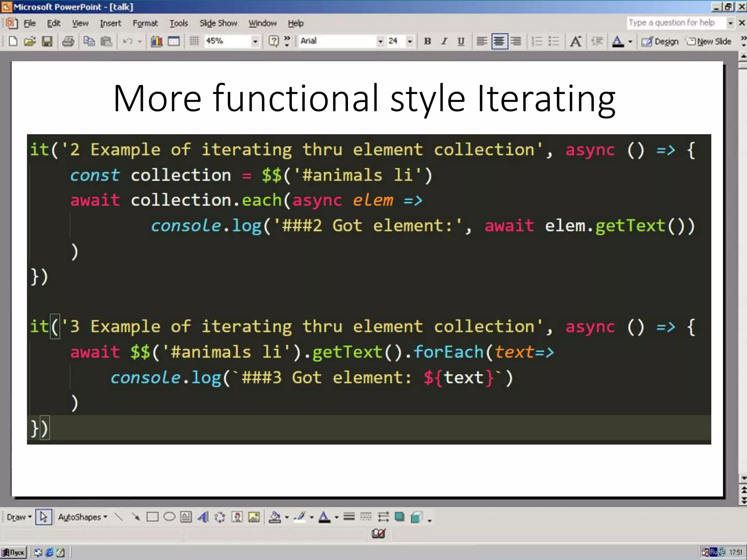Expand the Undo history arrow
This screenshot has height=560, width=747.
coord(140,41)
